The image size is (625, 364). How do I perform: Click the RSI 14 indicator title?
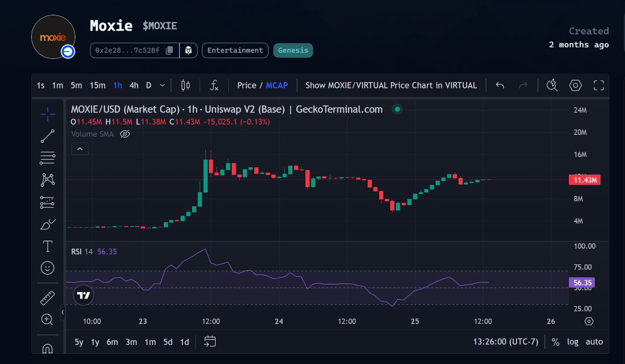point(82,252)
